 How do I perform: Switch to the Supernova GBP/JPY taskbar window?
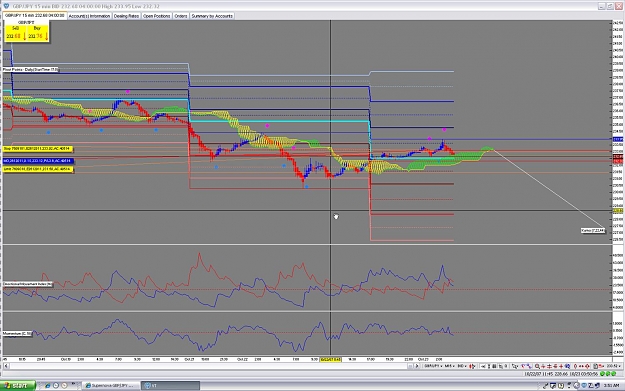pos(111,386)
